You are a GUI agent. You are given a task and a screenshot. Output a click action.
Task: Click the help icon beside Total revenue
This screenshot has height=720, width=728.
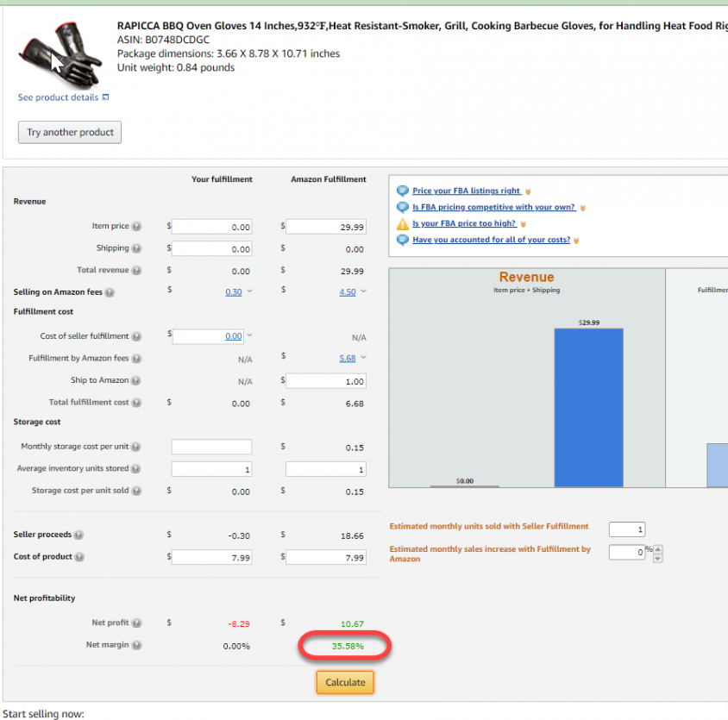tap(136, 270)
